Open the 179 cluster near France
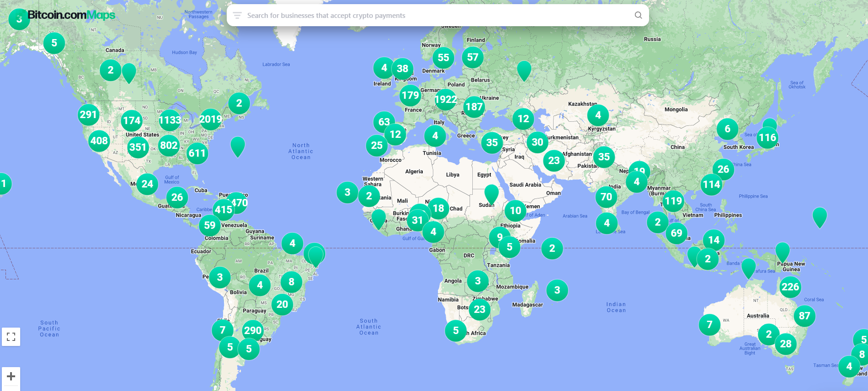Screen dimensions: 868x391 pyautogui.click(x=410, y=96)
